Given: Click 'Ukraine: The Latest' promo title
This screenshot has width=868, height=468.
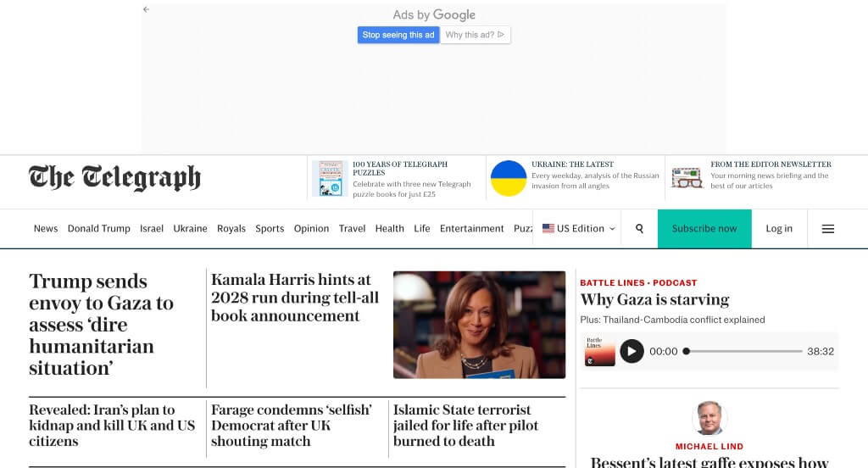Looking at the screenshot, I should pyautogui.click(x=572, y=164).
